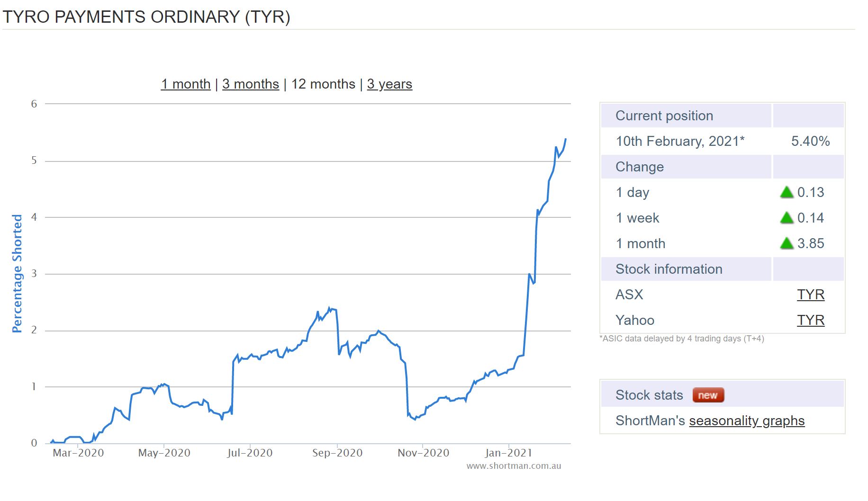
Task: Click the Jul-2020 axis label
Action: [250, 453]
